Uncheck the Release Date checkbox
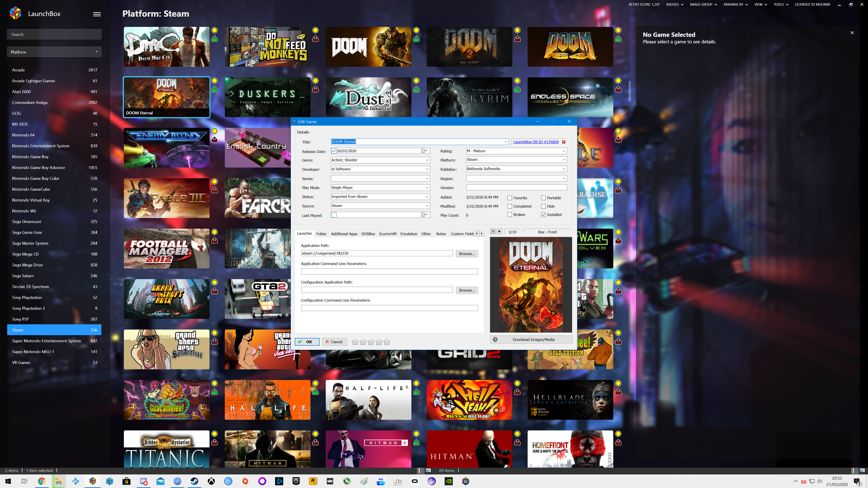 coord(334,151)
